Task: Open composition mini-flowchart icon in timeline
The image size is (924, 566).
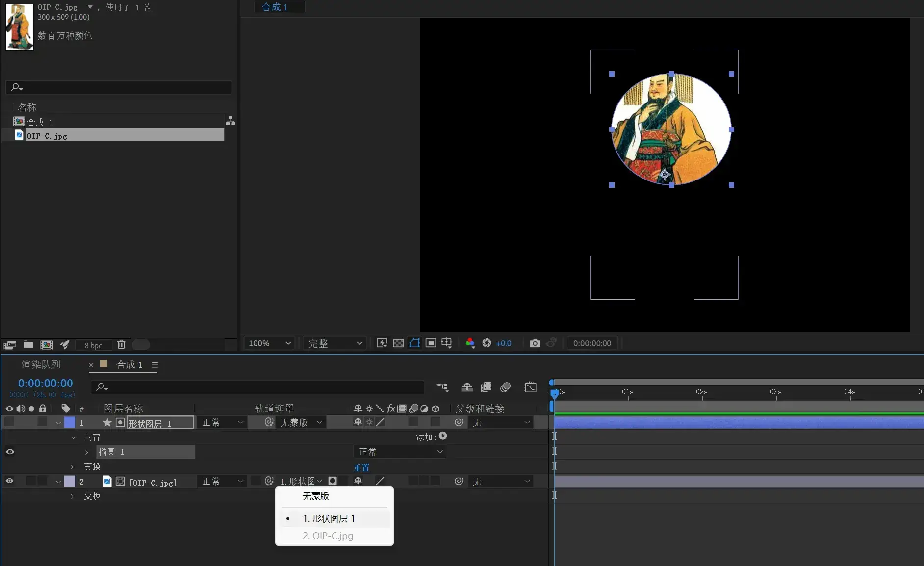Action: (442, 387)
